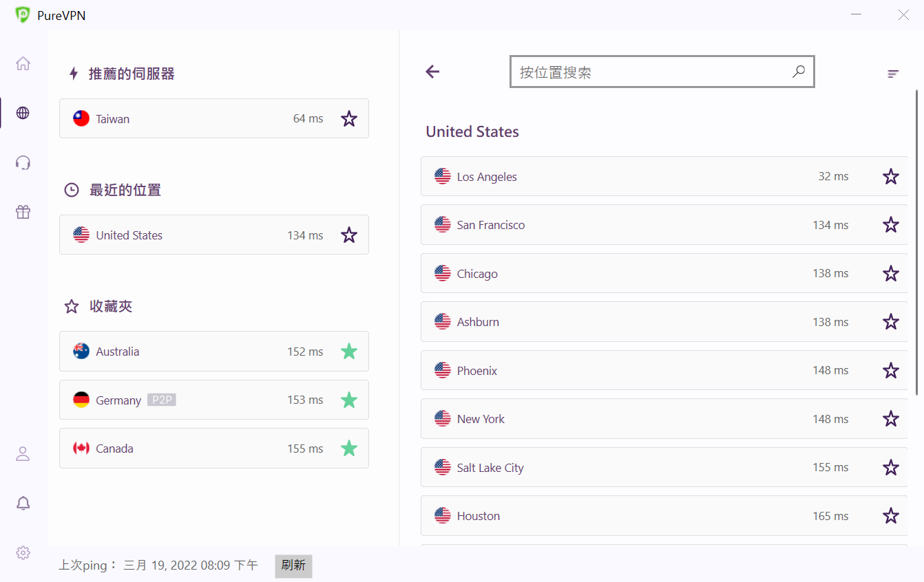Select Canada in favorites list

point(214,448)
